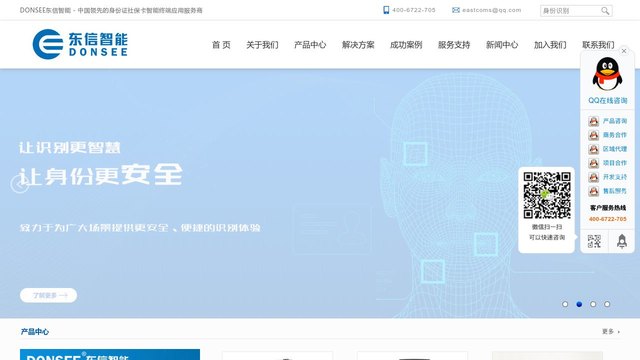Viewport: 640px width, 360px height.
Task: Click the top phone number 400-6722-705
Action: pyautogui.click(x=413, y=10)
